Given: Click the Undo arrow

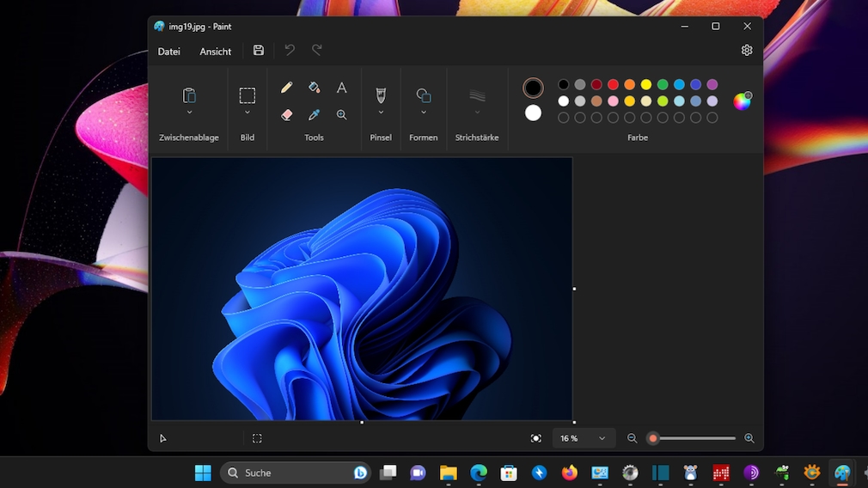Looking at the screenshot, I should 290,51.
